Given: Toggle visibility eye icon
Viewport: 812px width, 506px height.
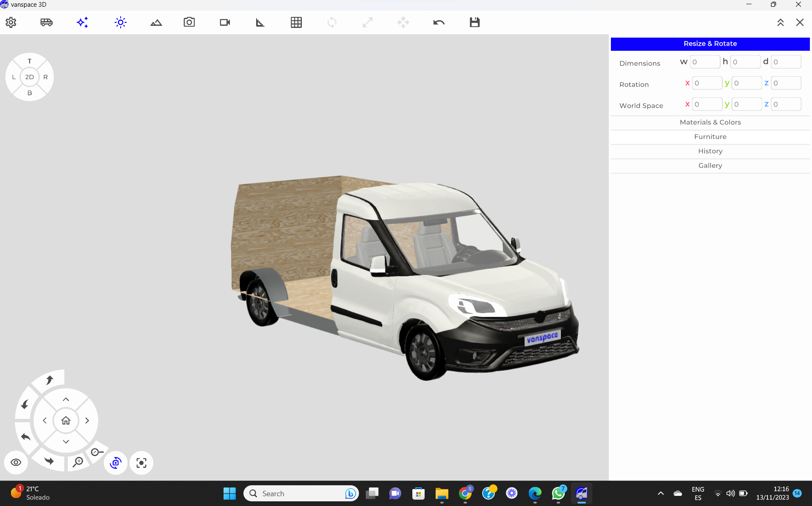Looking at the screenshot, I should pos(16,462).
